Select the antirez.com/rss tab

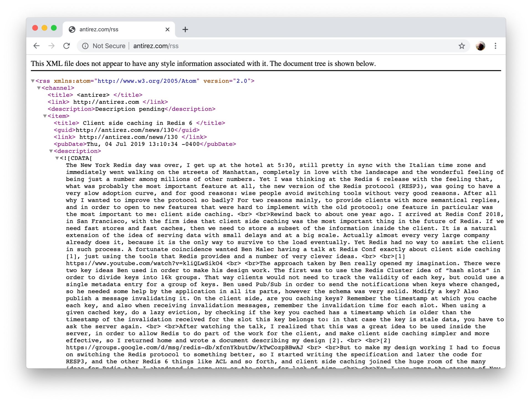pos(119,29)
